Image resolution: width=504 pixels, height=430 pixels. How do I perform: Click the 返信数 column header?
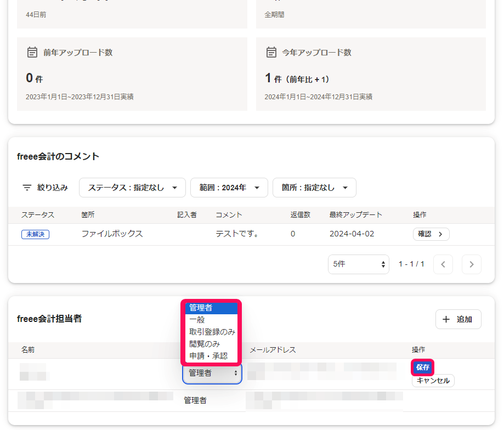point(300,214)
